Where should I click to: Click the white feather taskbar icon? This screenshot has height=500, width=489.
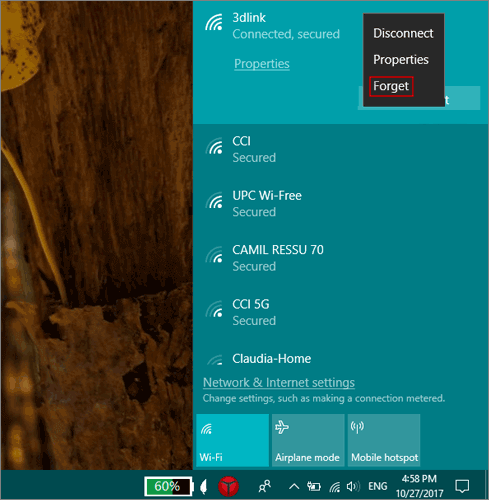(x=204, y=487)
